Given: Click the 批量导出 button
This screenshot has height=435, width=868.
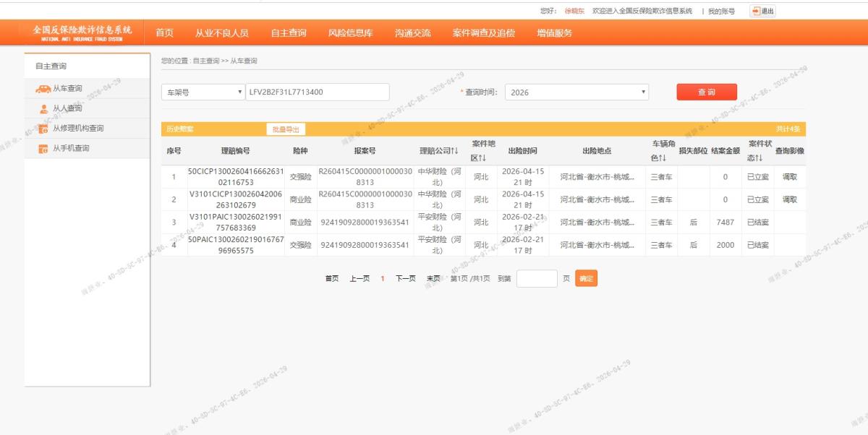Looking at the screenshot, I should 286,129.
